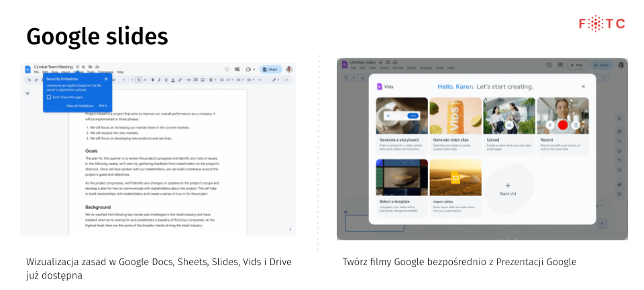Open the bulleted list dropdown in Docs

pyautogui.click(x=240, y=80)
